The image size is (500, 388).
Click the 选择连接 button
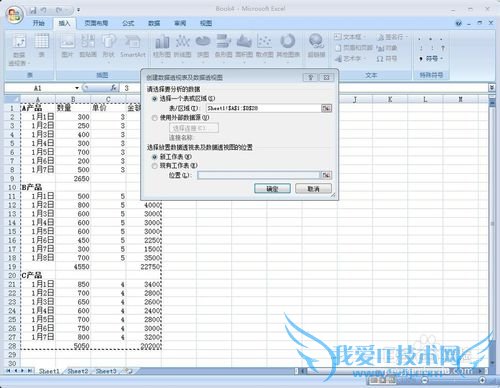pos(194,128)
